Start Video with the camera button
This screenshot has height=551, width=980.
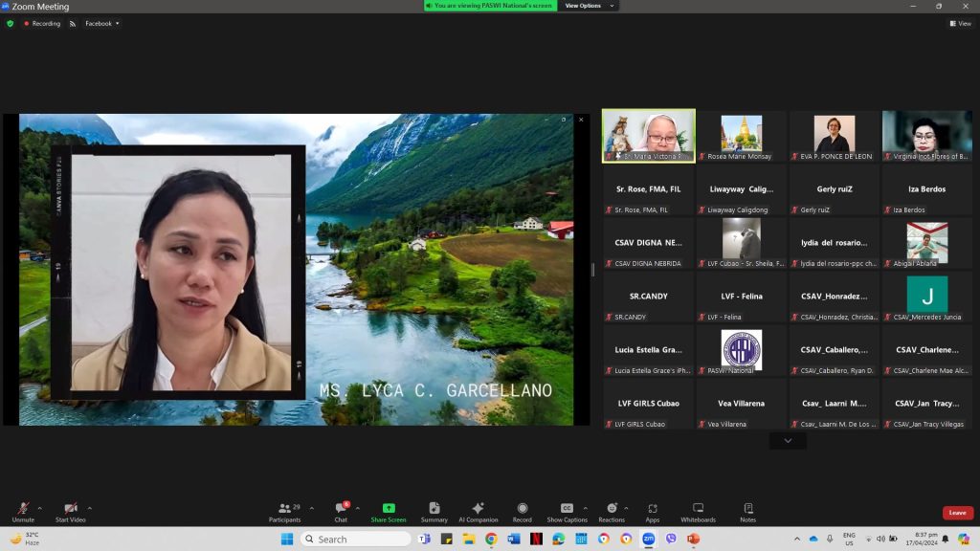coord(70,511)
